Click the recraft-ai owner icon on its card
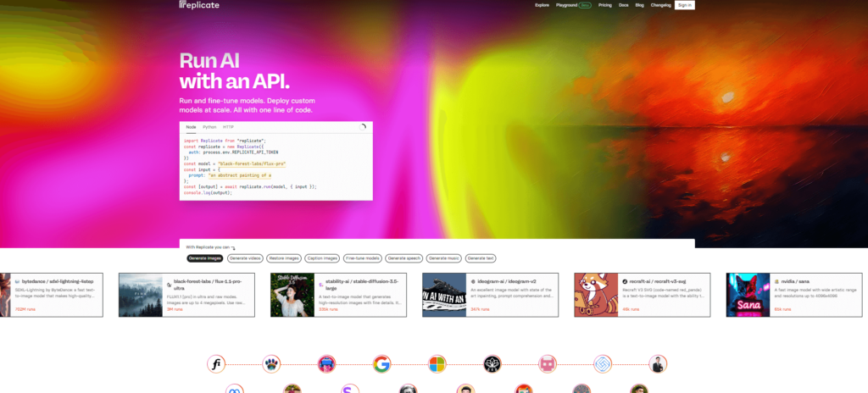Viewport: 868px width, 393px height. click(625, 282)
